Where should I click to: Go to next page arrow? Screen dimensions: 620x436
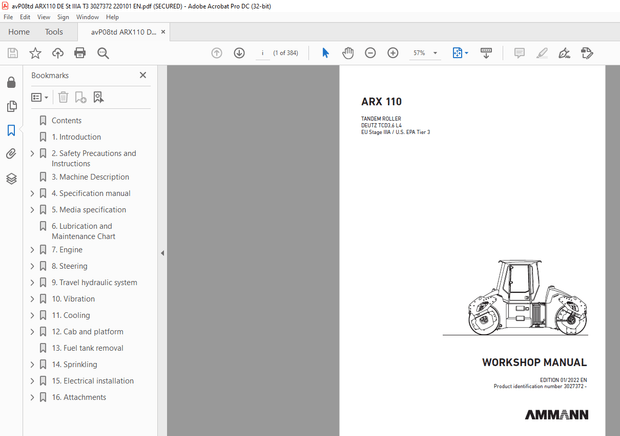[239, 53]
